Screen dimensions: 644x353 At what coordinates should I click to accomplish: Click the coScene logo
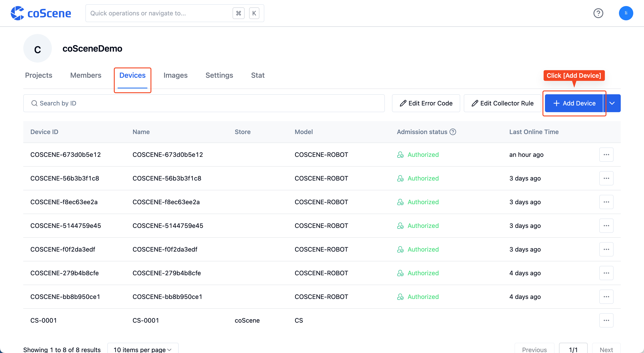(41, 13)
